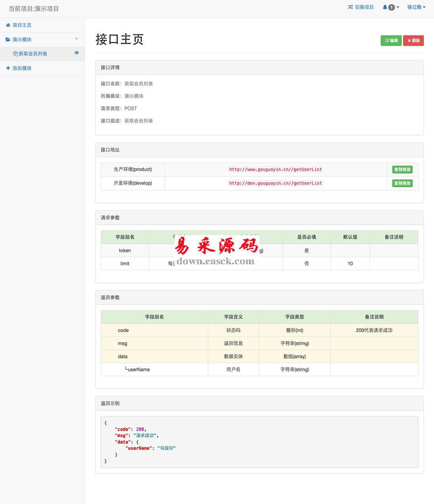Click the copy icon before 获取会员列表

tap(15, 54)
